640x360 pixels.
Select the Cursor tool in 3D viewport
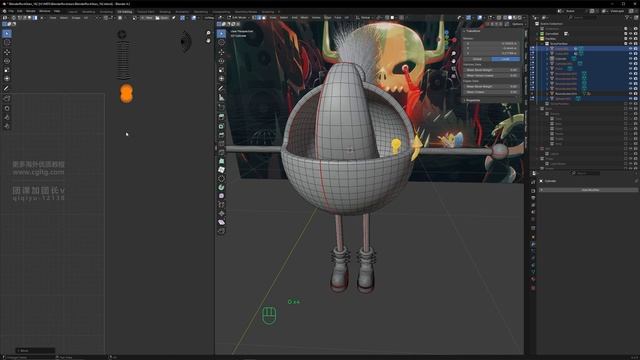221,42
